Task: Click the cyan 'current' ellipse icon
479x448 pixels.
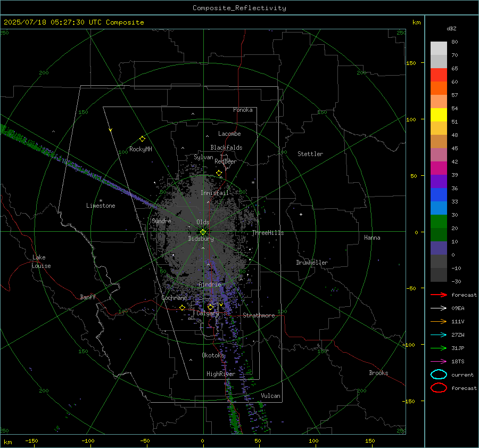Action: click(439, 374)
